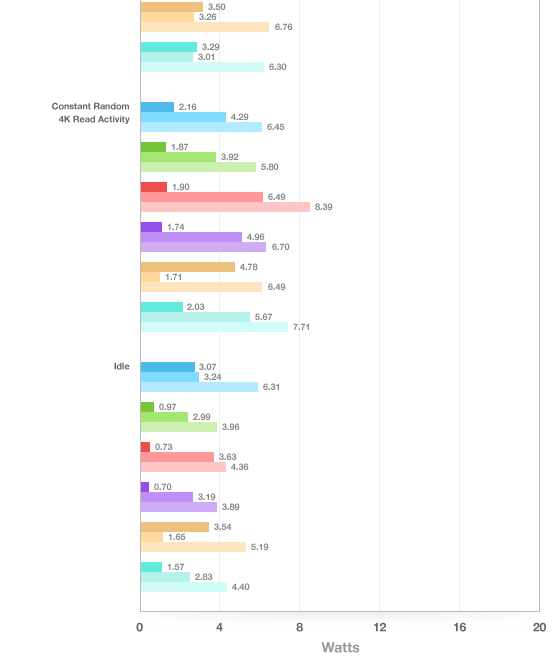Click the small purple bar labeled 0.70
This screenshot has width=560, height=663.
tap(145, 487)
